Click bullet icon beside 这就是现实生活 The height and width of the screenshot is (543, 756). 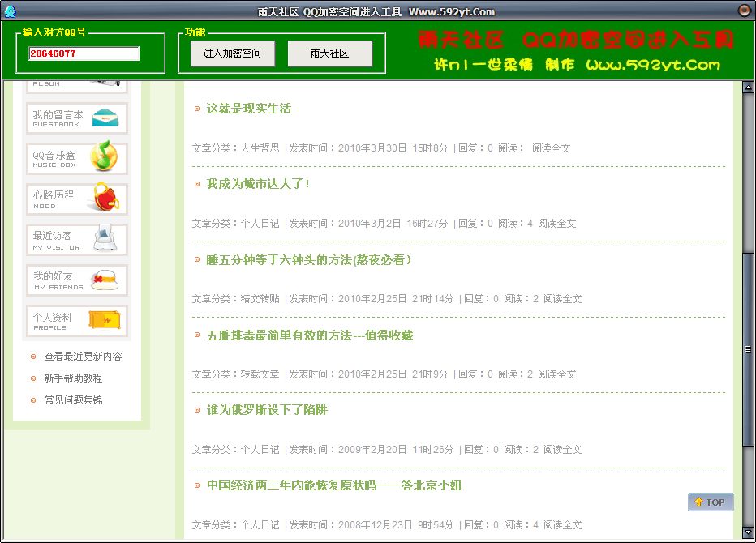click(x=197, y=109)
